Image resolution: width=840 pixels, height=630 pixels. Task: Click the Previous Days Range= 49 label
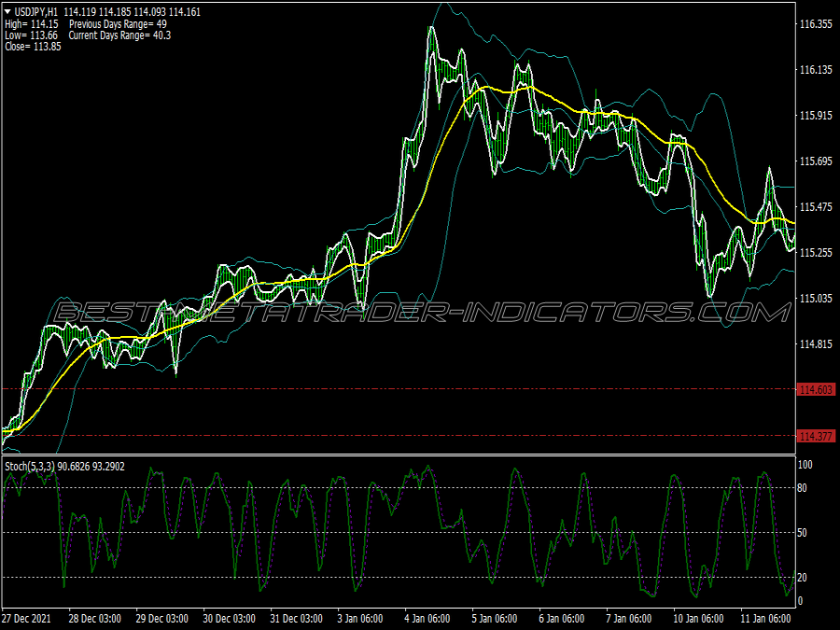[x=118, y=24]
